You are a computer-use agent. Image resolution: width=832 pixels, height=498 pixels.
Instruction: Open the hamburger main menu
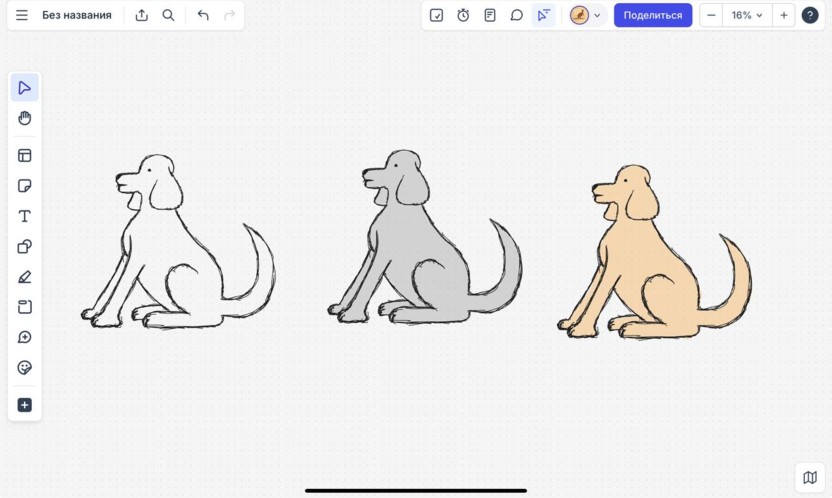click(x=22, y=15)
